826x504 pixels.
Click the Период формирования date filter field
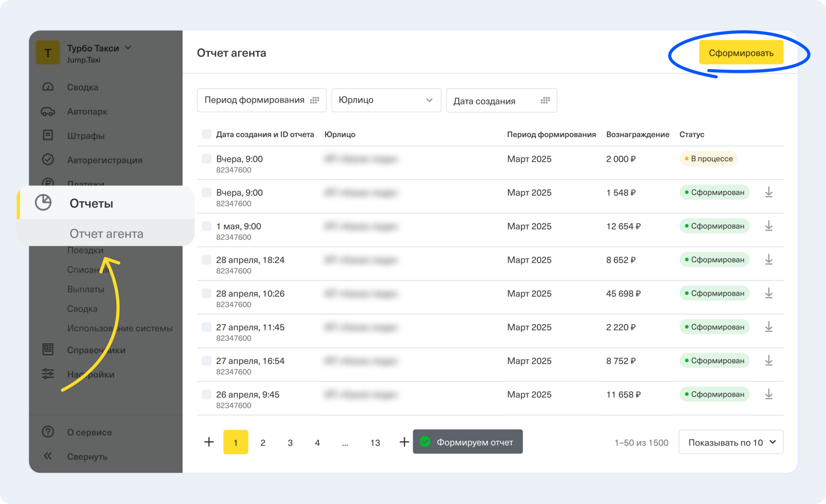click(261, 100)
